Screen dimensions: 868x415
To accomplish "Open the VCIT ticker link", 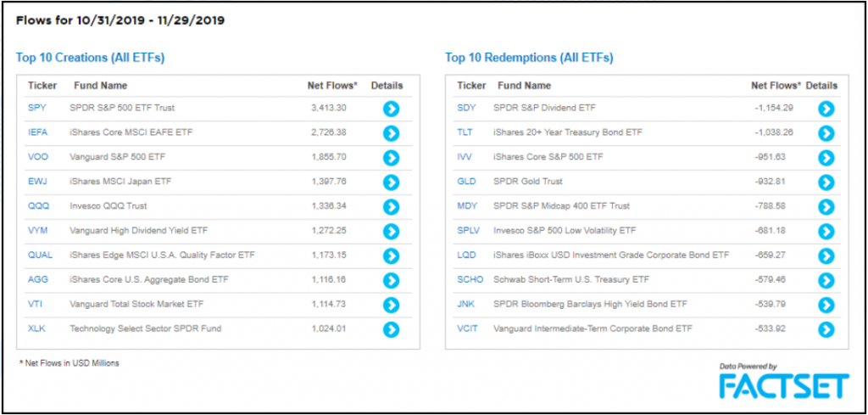I will click(x=468, y=328).
